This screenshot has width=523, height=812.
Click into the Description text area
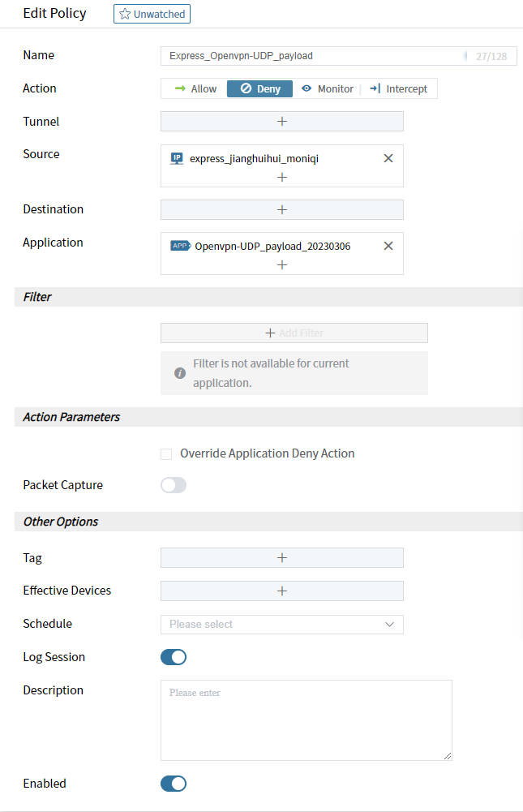point(306,720)
